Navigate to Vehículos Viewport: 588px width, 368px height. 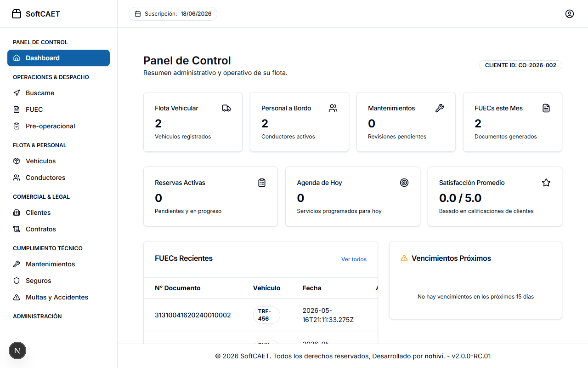tap(58, 161)
